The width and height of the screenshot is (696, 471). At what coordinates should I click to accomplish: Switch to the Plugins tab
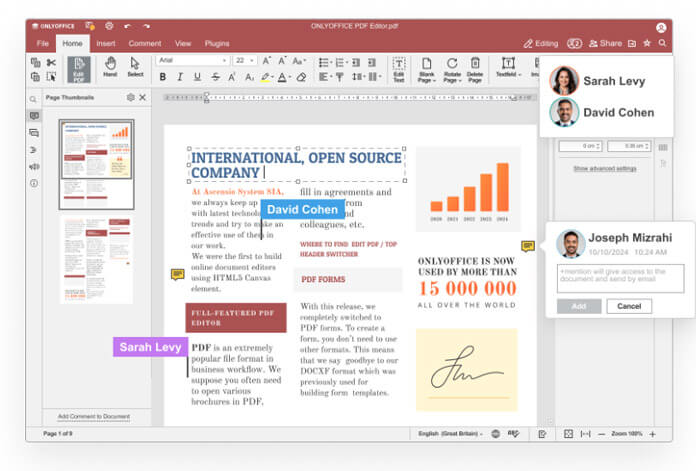pyautogui.click(x=217, y=44)
